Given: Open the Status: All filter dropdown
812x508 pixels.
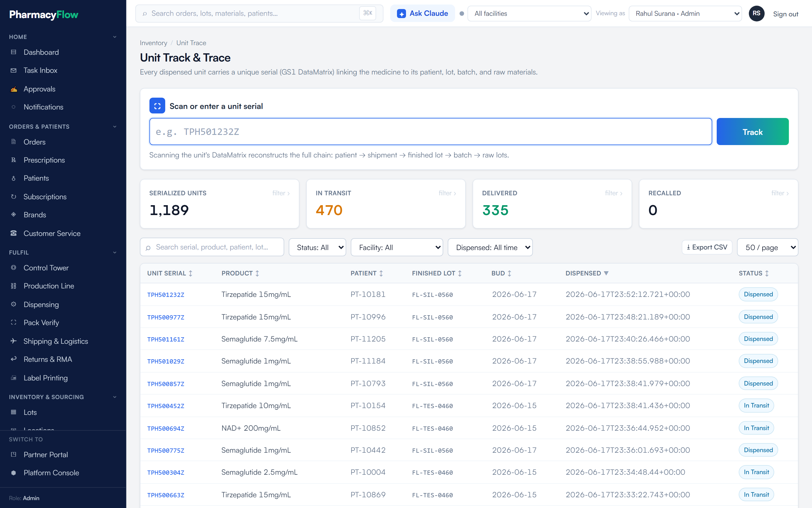Looking at the screenshot, I should tap(317, 247).
